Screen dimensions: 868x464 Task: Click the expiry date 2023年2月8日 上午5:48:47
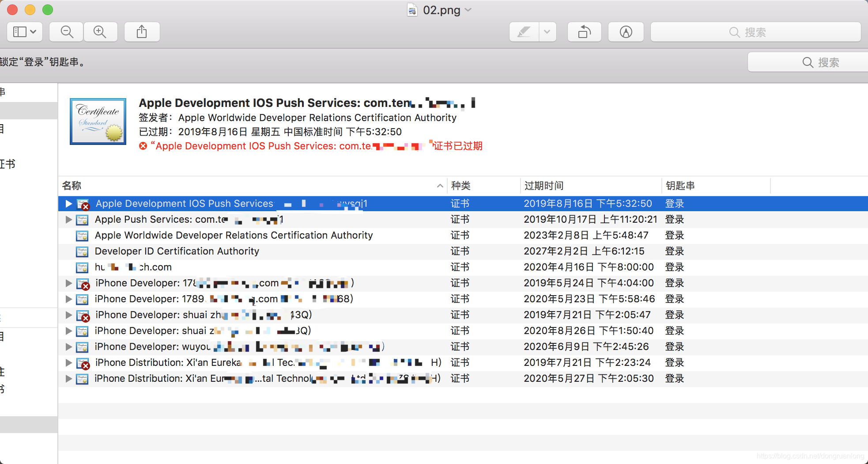(x=586, y=236)
